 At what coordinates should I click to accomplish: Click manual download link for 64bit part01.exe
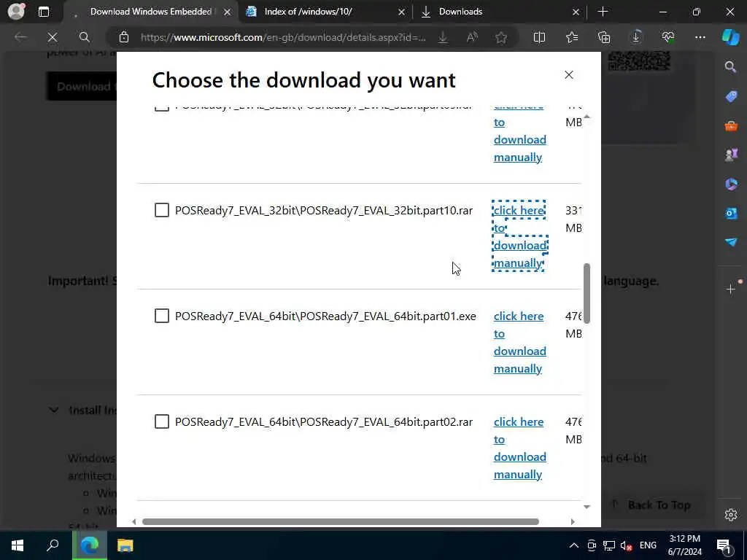[519, 343]
